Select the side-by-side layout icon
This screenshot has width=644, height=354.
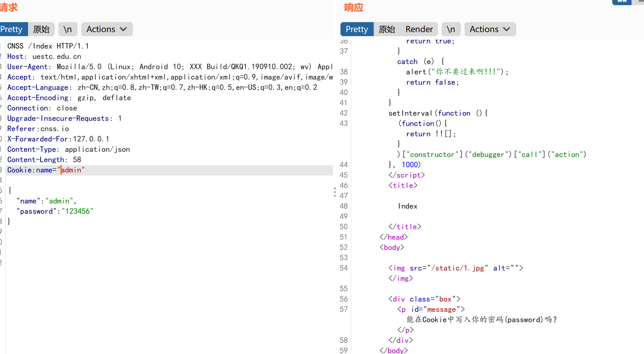click(622, 2)
